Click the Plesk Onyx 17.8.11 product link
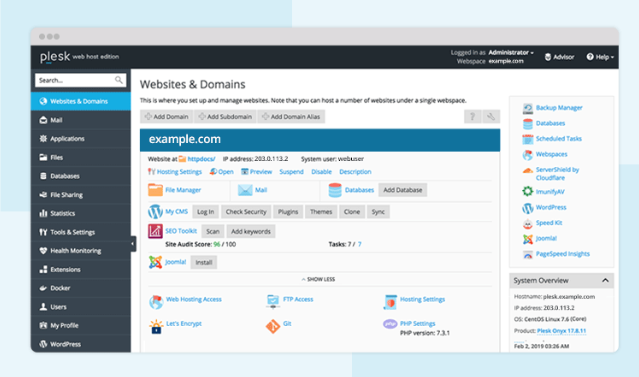639x377 pixels. click(x=562, y=331)
